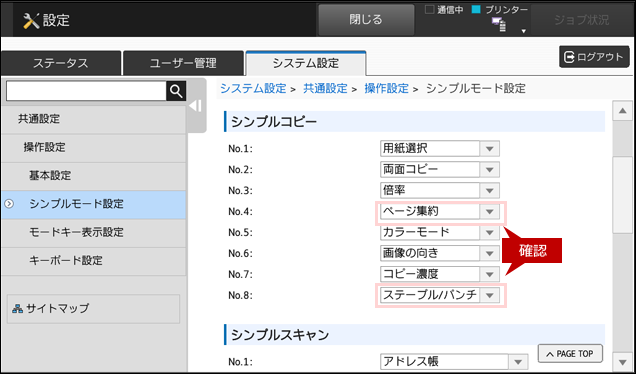
Task: Open 共通設定 breadcrumb link
Action: coord(325,88)
